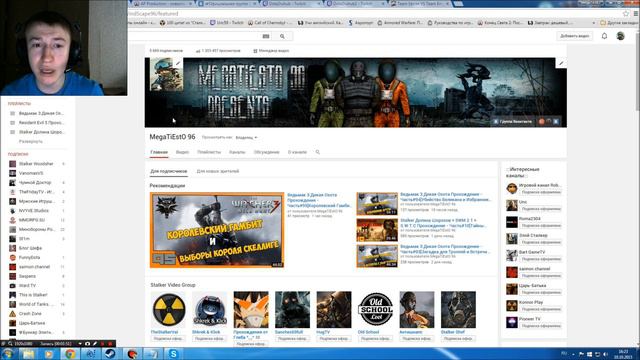Screen dimensions: 640x360
Task: Click subscribe button under TheStalkerIrel
Action: pos(168,339)
